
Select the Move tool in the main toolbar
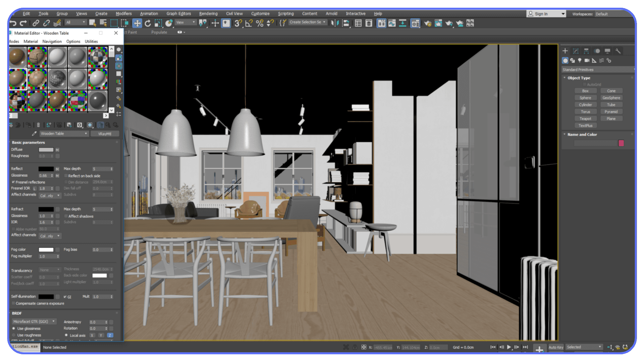point(136,23)
